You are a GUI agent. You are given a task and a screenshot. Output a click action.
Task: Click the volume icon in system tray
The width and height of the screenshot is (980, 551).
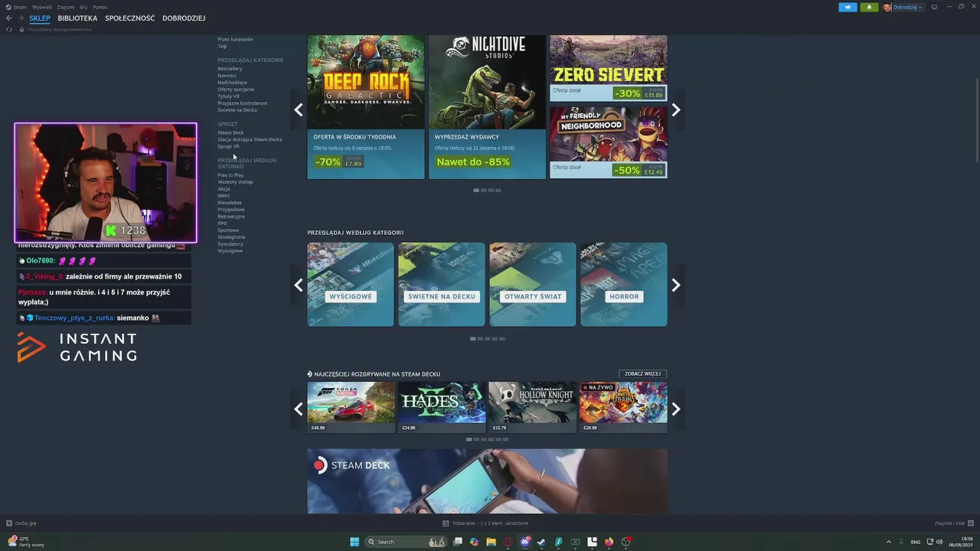(x=939, y=542)
